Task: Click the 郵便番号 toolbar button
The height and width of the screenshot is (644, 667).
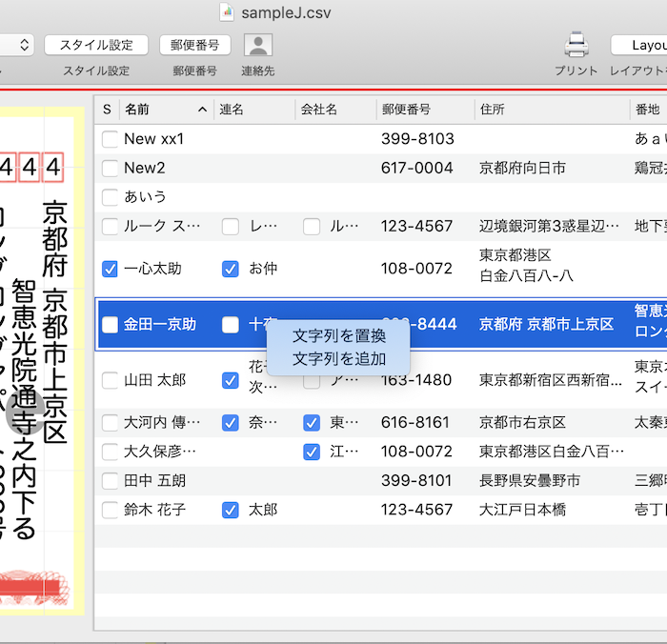Action: 194,45
